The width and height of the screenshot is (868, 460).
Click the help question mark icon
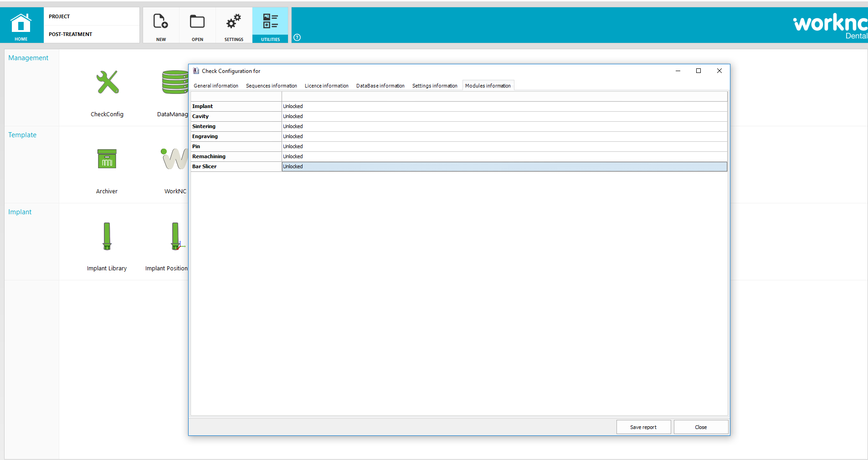coord(297,38)
